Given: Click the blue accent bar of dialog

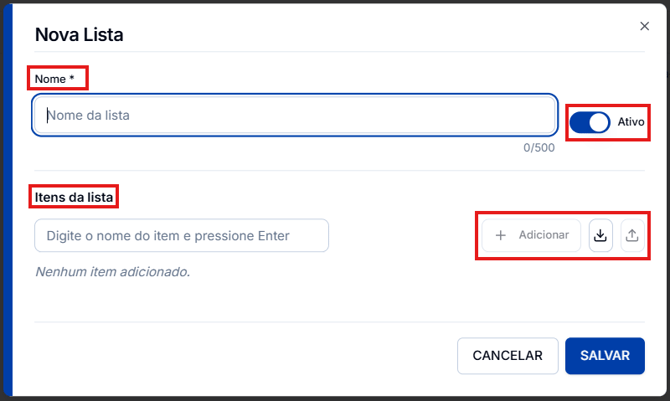Looking at the screenshot, I should tap(8, 200).
